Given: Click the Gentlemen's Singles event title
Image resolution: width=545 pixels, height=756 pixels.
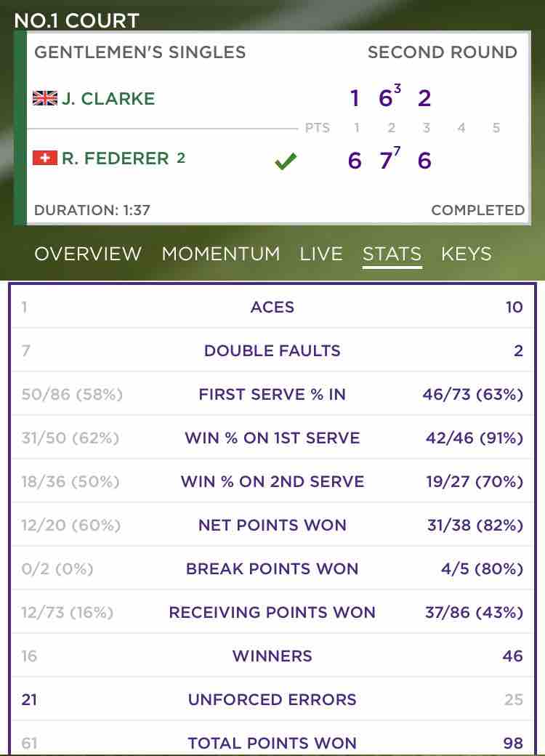Looking at the screenshot, I should [140, 52].
